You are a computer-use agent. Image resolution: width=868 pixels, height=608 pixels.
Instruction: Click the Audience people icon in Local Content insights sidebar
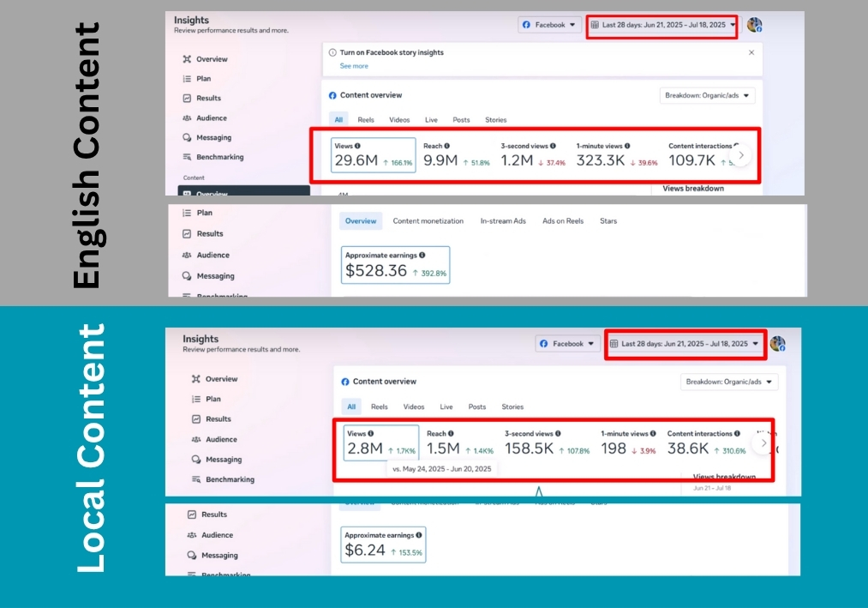(196, 440)
